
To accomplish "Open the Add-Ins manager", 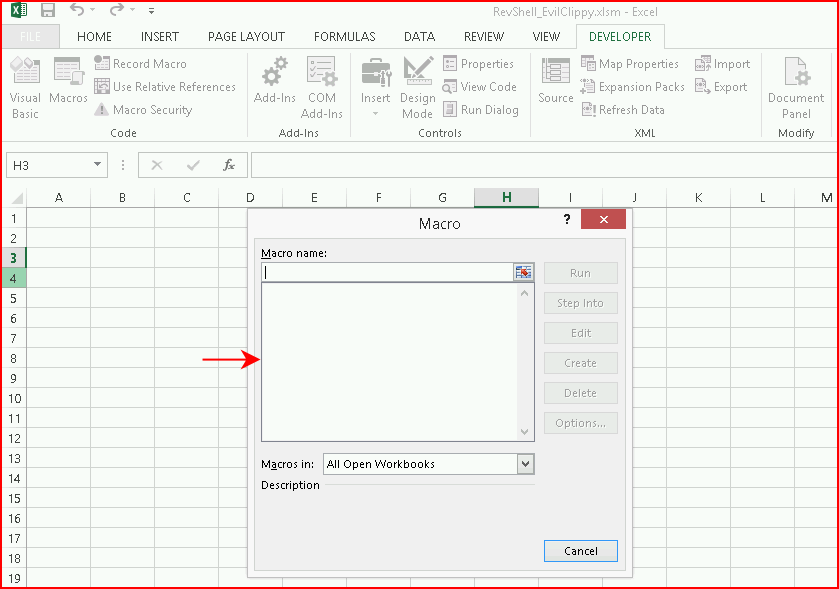I will [274, 80].
